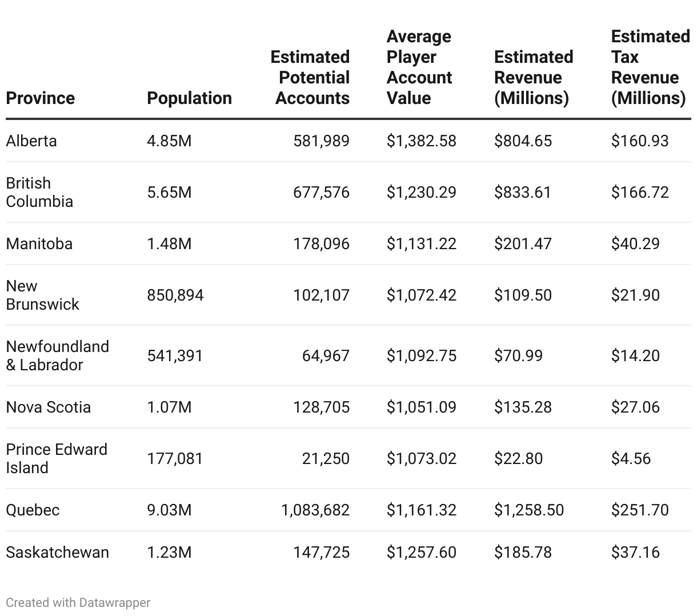697x616 pixels.
Task: Click the Average Player Account Value header
Action: [x=419, y=67]
